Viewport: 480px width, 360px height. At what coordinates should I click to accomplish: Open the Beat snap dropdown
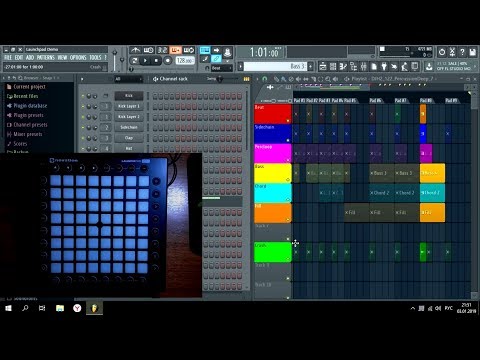(x=222, y=68)
